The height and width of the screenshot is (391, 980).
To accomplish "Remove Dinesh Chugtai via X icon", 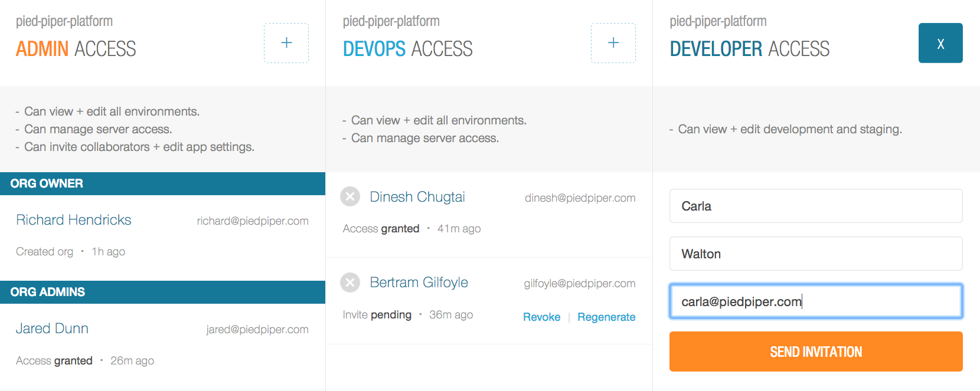I will [x=350, y=196].
